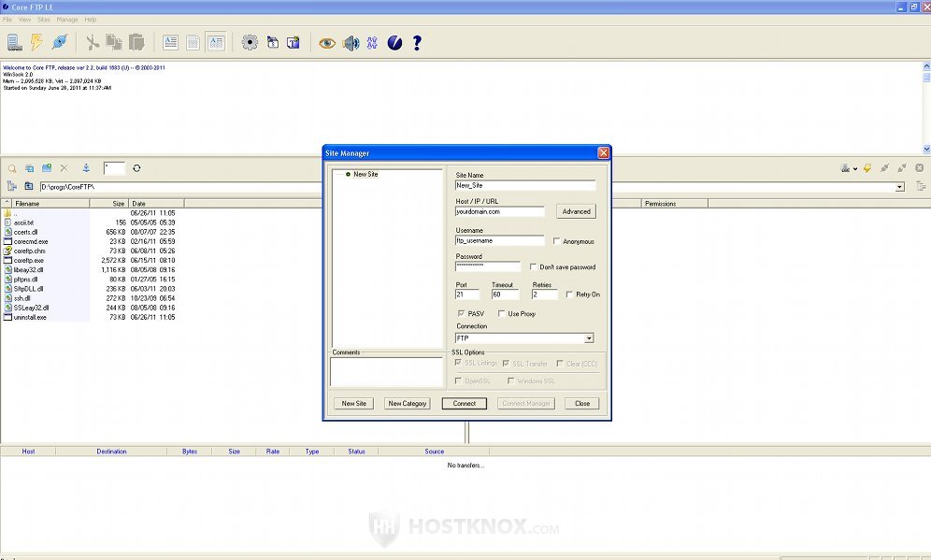Image resolution: width=931 pixels, height=560 pixels.
Task: Click the Filename column header
Action: point(50,203)
